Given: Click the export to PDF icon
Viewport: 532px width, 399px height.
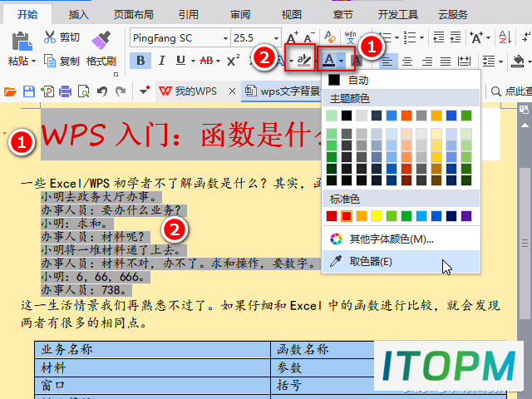Looking at the screenshot, I should tap(47, 91).
